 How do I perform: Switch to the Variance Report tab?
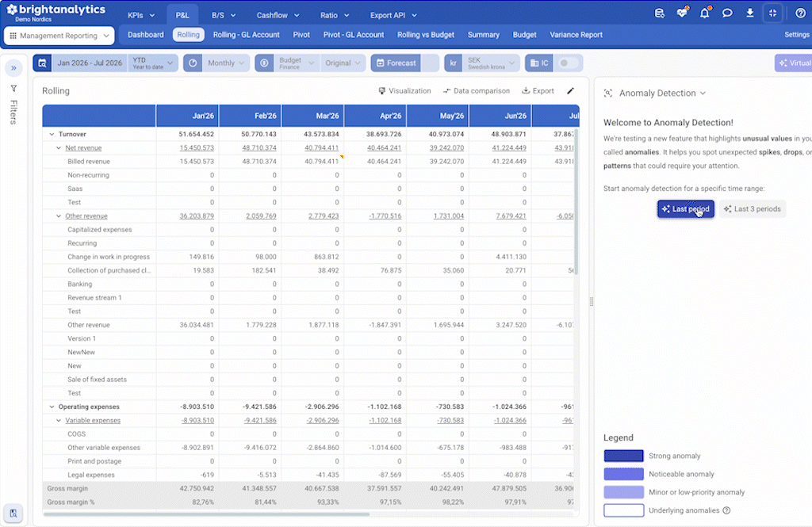576,35
